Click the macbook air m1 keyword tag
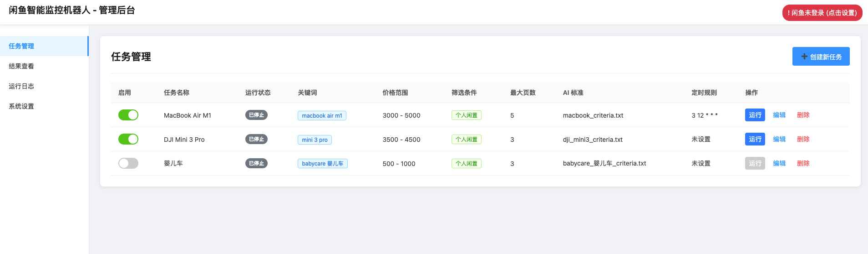868x254 pixels. coord(322,115)
